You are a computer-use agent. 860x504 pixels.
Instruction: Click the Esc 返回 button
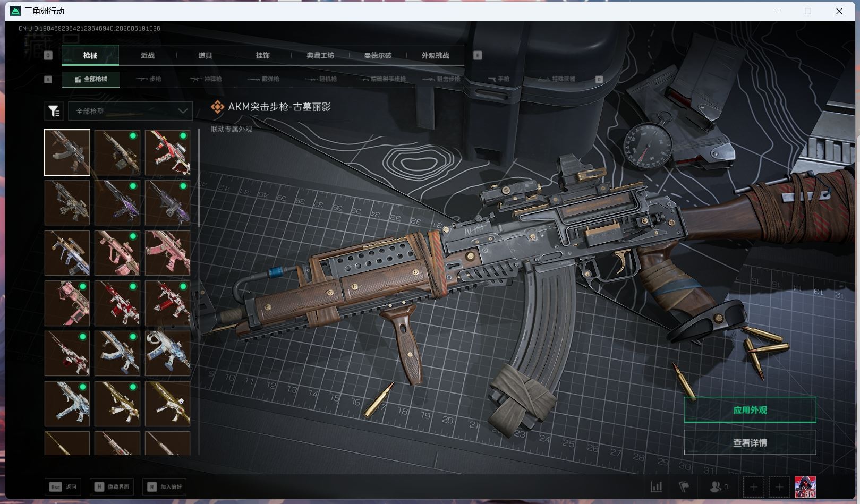(x=63, y=486)
